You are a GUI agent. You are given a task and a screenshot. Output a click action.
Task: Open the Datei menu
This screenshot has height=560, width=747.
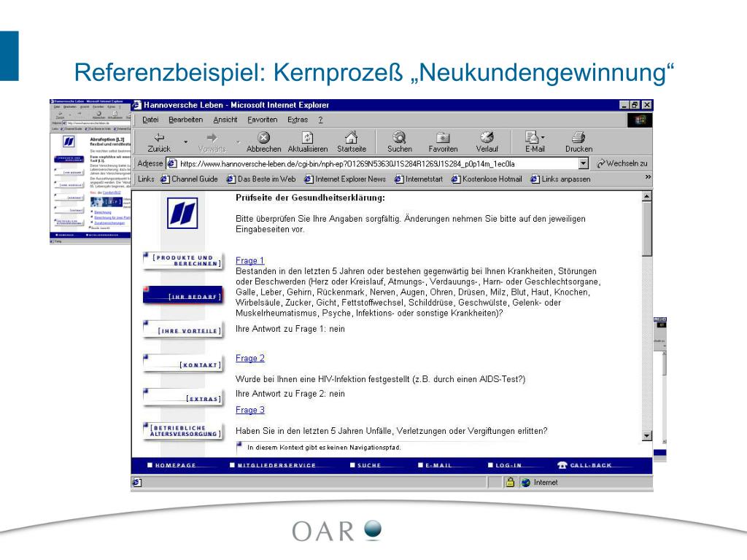150,120
